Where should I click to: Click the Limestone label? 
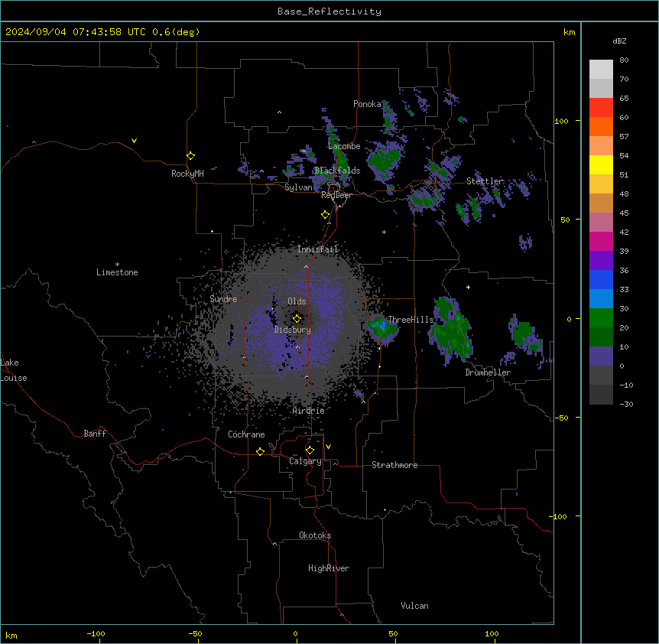[x=117, y=272]
